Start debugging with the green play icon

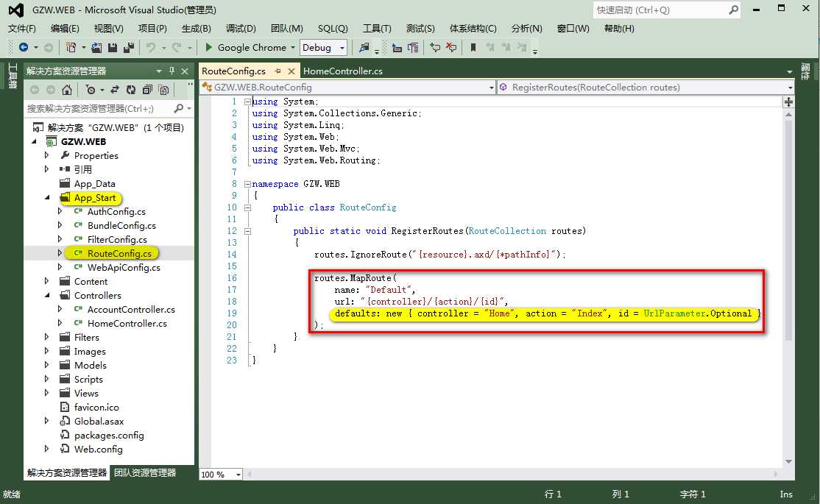[208, 48]
